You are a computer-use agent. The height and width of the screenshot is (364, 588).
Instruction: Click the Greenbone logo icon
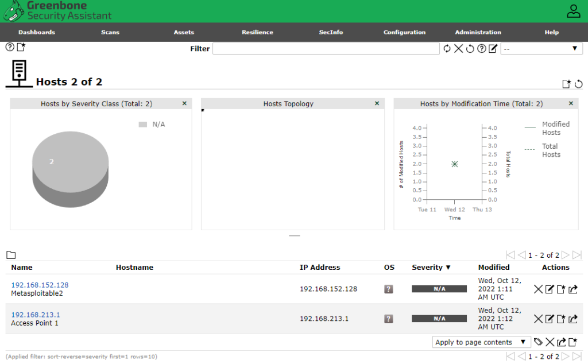coord(14,11)
